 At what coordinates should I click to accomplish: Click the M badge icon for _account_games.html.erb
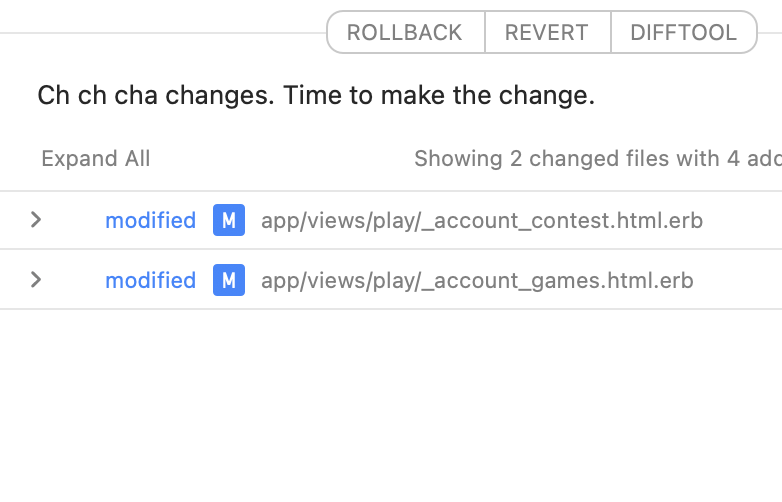229,280
